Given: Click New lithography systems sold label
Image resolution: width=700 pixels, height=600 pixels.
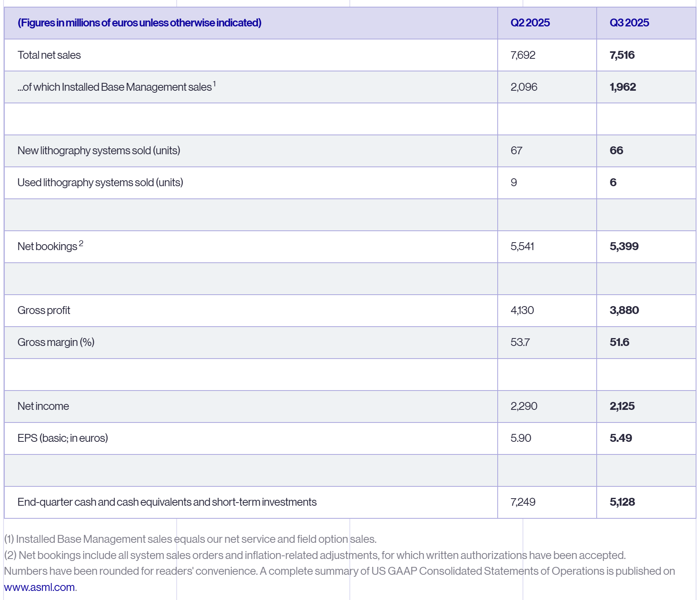Looking at the screenshot, I should click(99, 151).
